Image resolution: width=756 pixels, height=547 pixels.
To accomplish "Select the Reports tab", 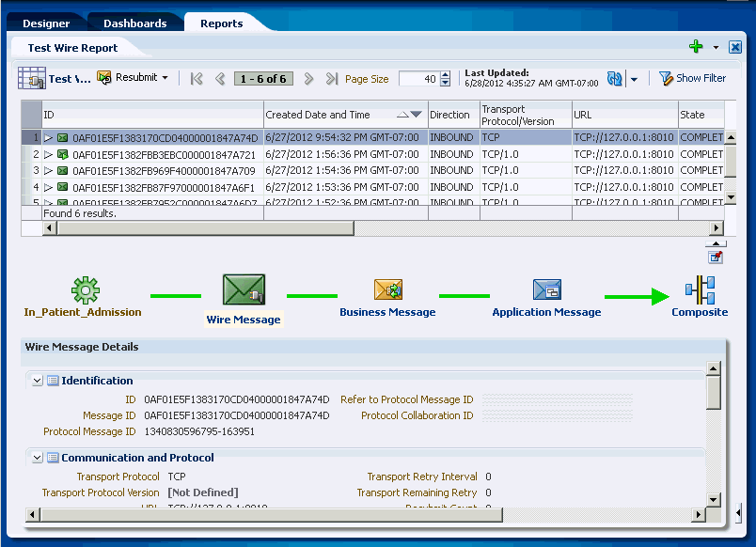I will [221, 23].
